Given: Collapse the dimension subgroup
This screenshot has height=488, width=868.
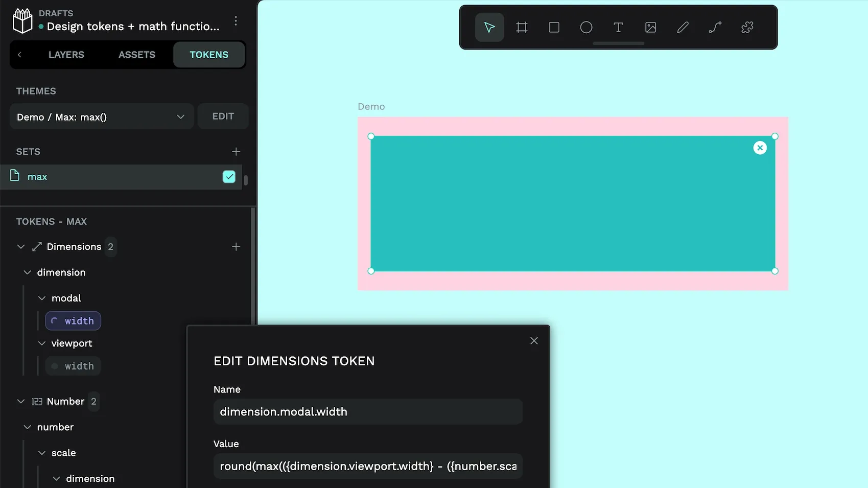Looking at the screenshot, I should 28,272.
